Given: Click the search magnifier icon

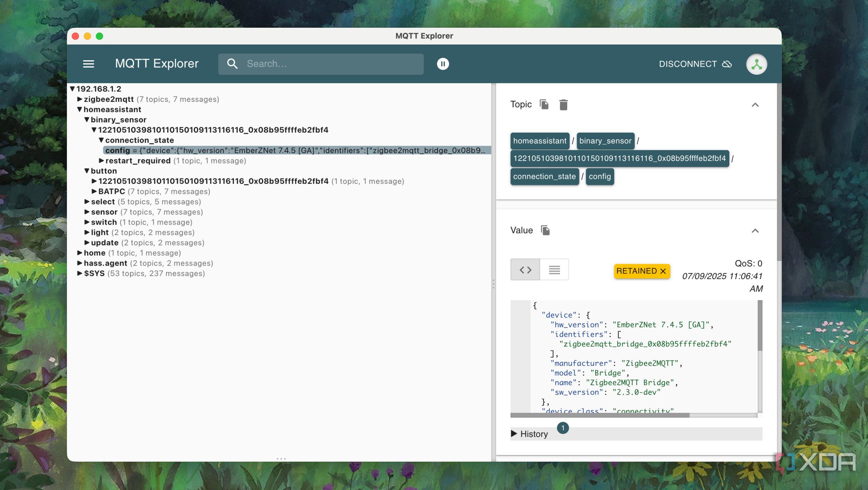Looking at the screenshot, I should pyautogui.click(x=232, y=64).
